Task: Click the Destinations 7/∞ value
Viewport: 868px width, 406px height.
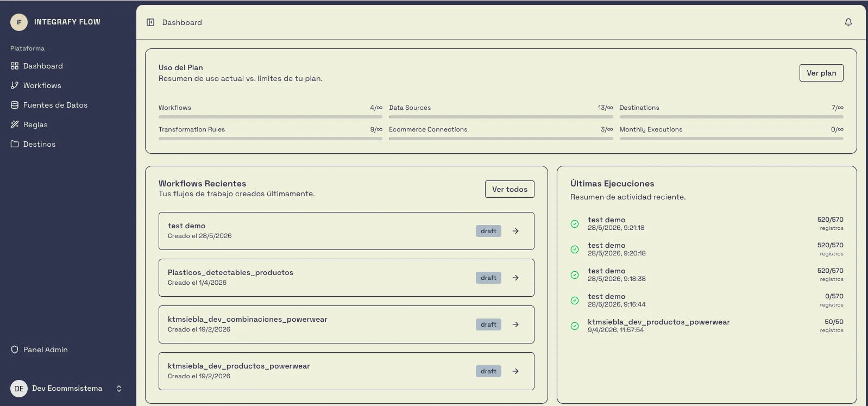Action: coord(837,108)
